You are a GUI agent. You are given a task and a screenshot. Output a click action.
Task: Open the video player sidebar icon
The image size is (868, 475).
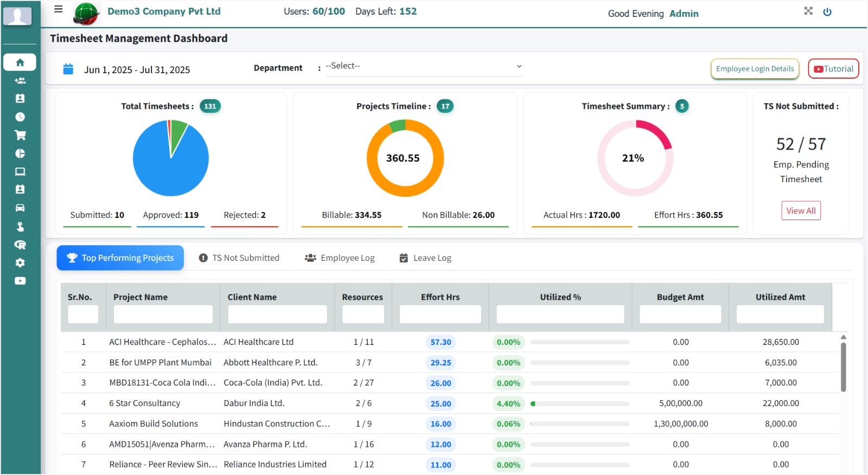20,281
